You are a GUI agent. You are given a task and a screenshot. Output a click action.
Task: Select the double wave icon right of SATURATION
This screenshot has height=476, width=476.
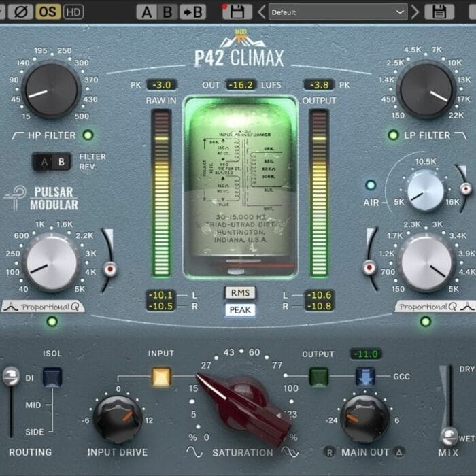click(x=290, y=452)
